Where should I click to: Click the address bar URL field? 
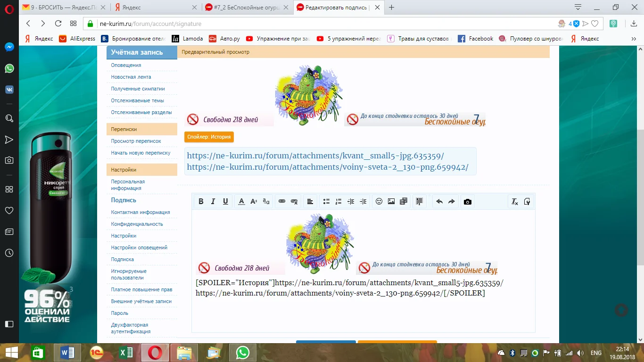pyautogui.click(x=325, y=24)
